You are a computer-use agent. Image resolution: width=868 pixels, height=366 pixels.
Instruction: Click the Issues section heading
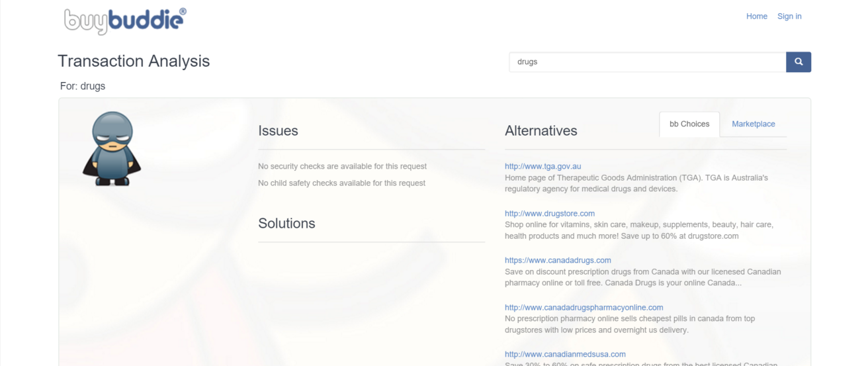(x=278, y=130)
